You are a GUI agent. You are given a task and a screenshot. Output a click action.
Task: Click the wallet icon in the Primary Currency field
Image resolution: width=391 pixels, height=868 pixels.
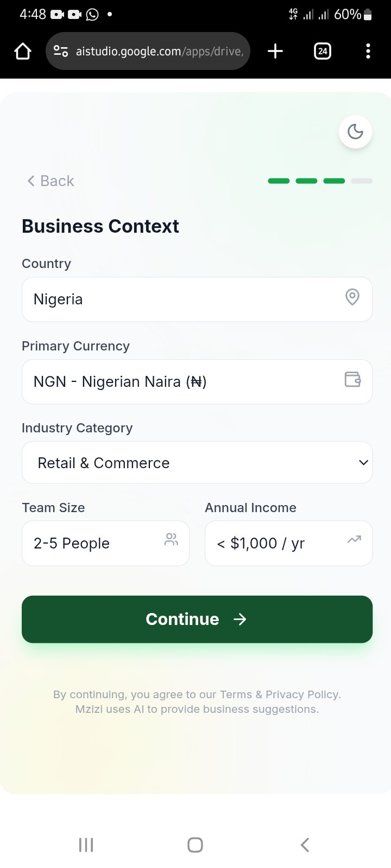tap(353, 379)
